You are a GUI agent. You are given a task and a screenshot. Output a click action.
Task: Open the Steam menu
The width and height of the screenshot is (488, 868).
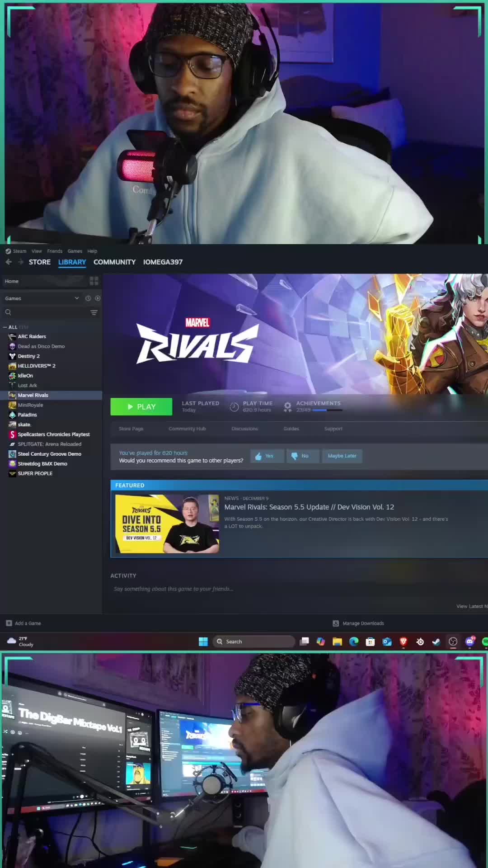(x=19, y=251)
